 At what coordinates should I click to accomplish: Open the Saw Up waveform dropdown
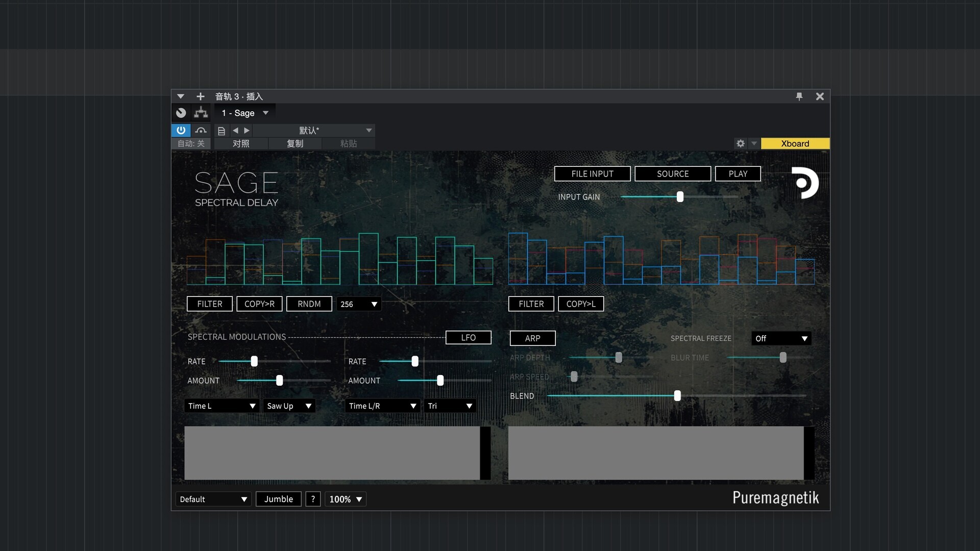(x=289, y=406)
